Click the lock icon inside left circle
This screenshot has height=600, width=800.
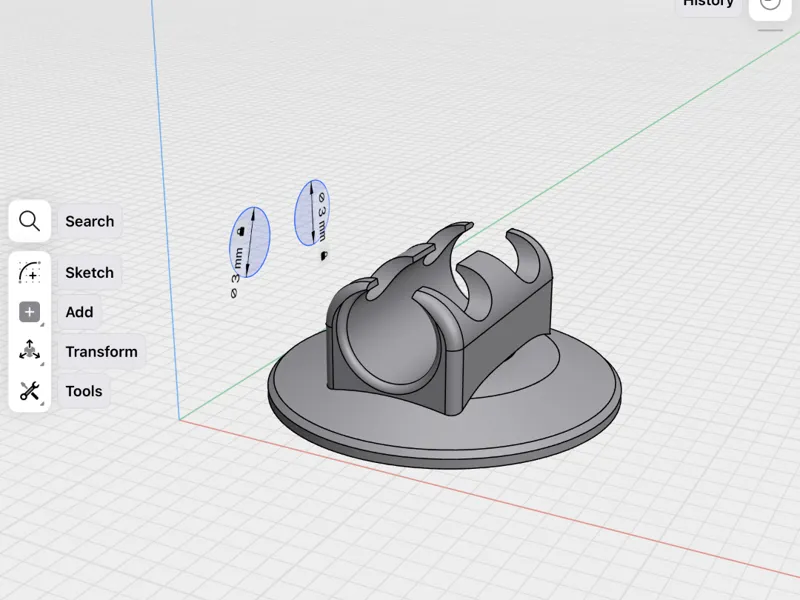tap(241, 231)
